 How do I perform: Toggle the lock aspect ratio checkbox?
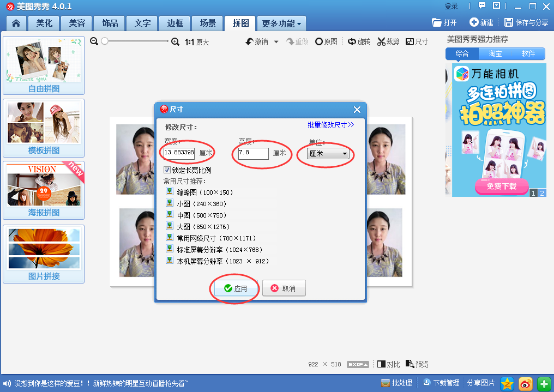[x=167, y=170]
